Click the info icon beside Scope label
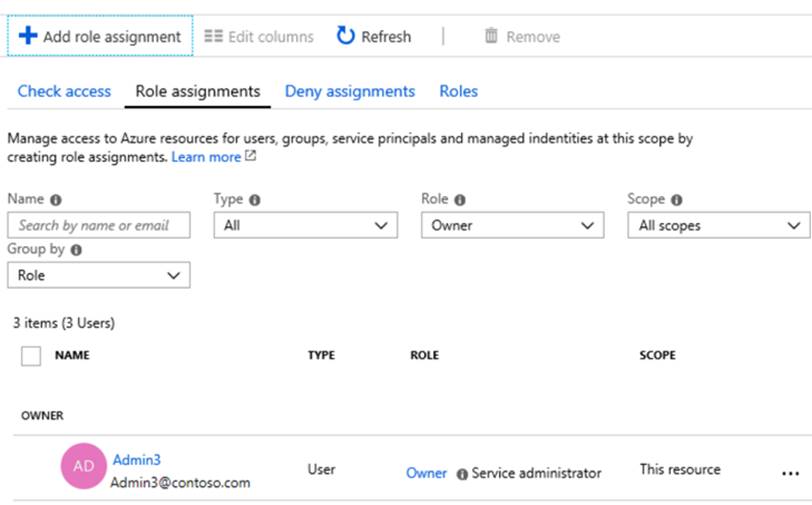Screen dimensions: 812x505 click(677, 200)
